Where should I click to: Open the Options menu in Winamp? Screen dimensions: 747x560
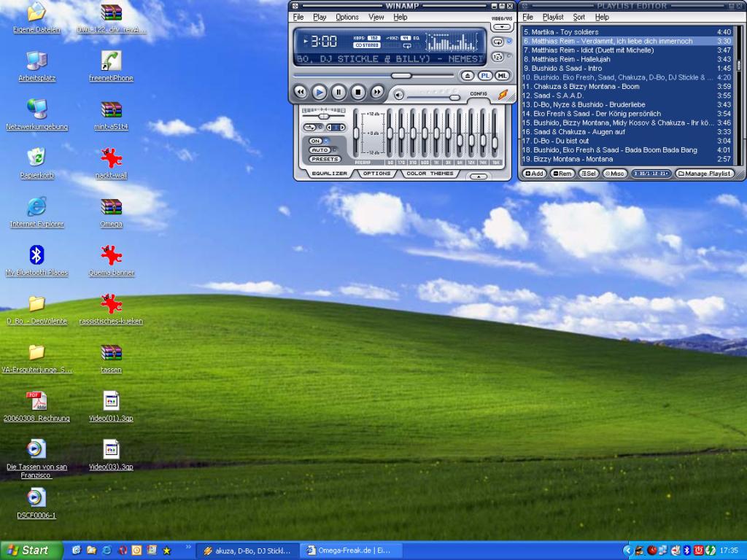pyautogui.click(x=347, y=17)
